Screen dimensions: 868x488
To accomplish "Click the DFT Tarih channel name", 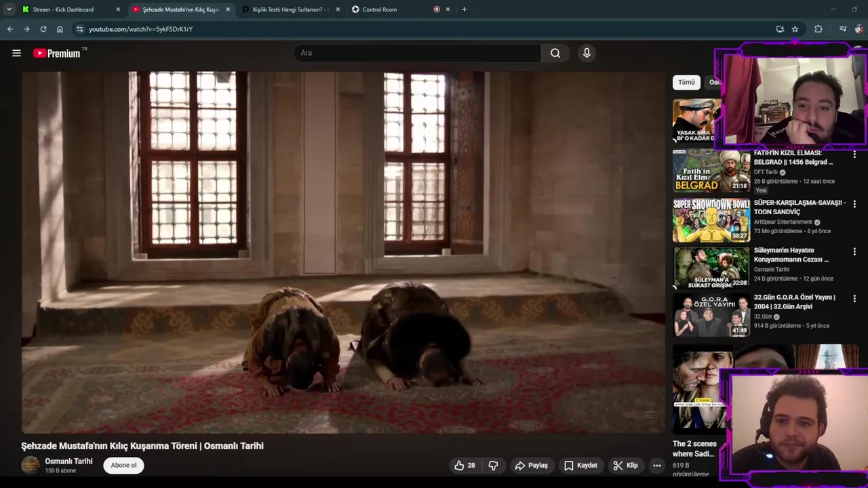I will tap(766, 172).
